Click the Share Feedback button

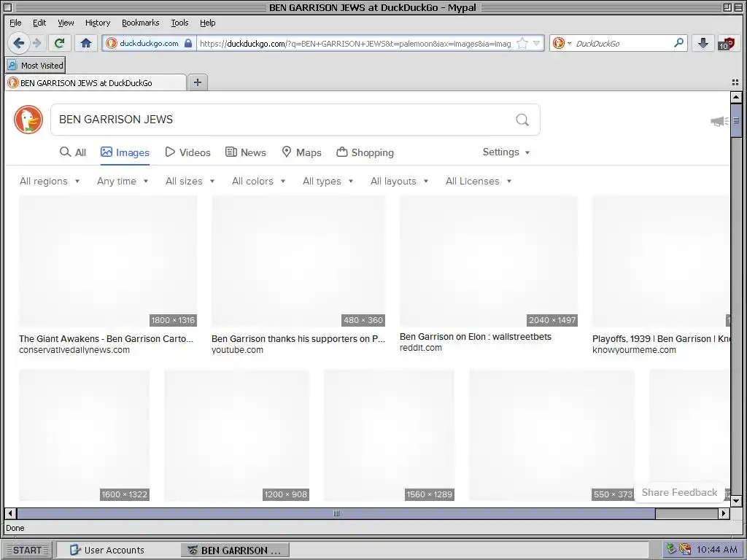click(679, 492)
